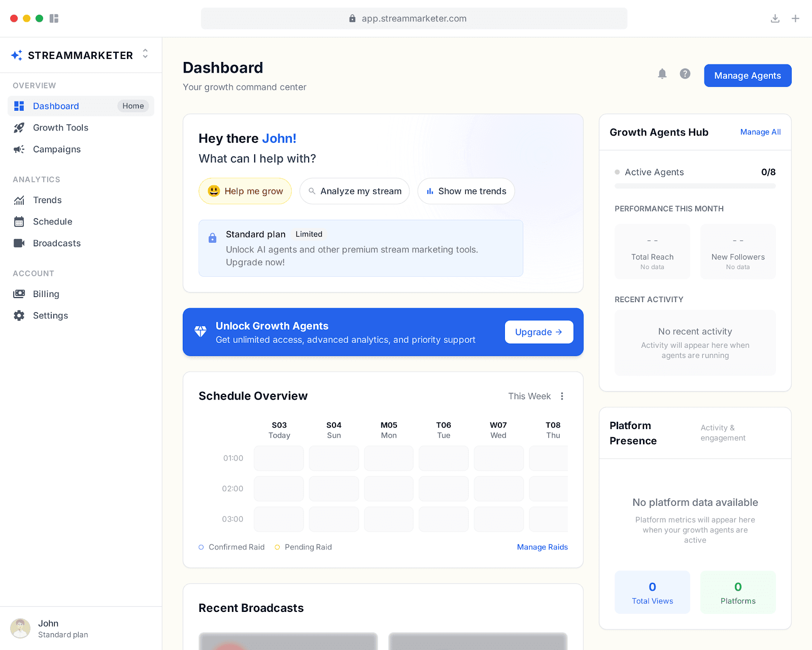This screenshot has width=812, height=650.
Task: Click the Manage Raids link
Action: [x=542, y=547]
